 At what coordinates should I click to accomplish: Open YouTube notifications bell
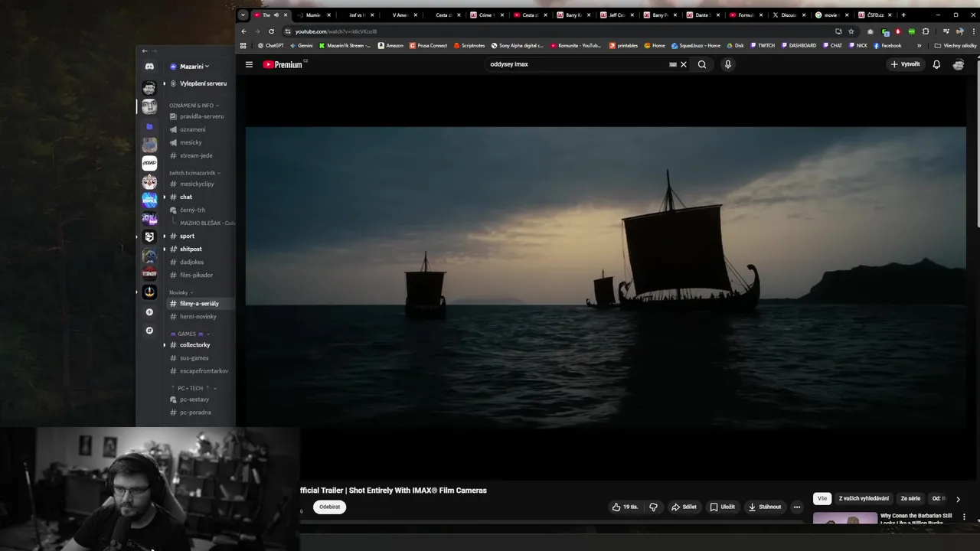(x=936, y=64)
